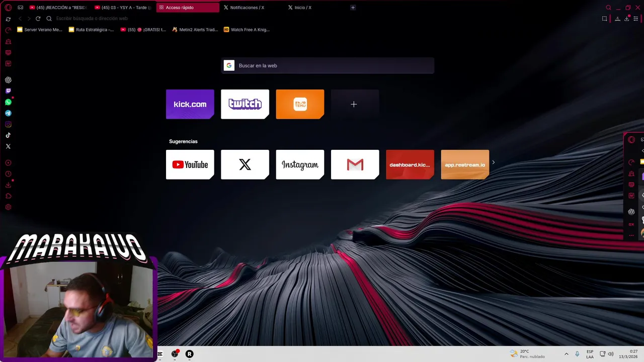644x362 pixels.
Task: Open the toolbar downloads icon
Action: [x=627, y=19]
